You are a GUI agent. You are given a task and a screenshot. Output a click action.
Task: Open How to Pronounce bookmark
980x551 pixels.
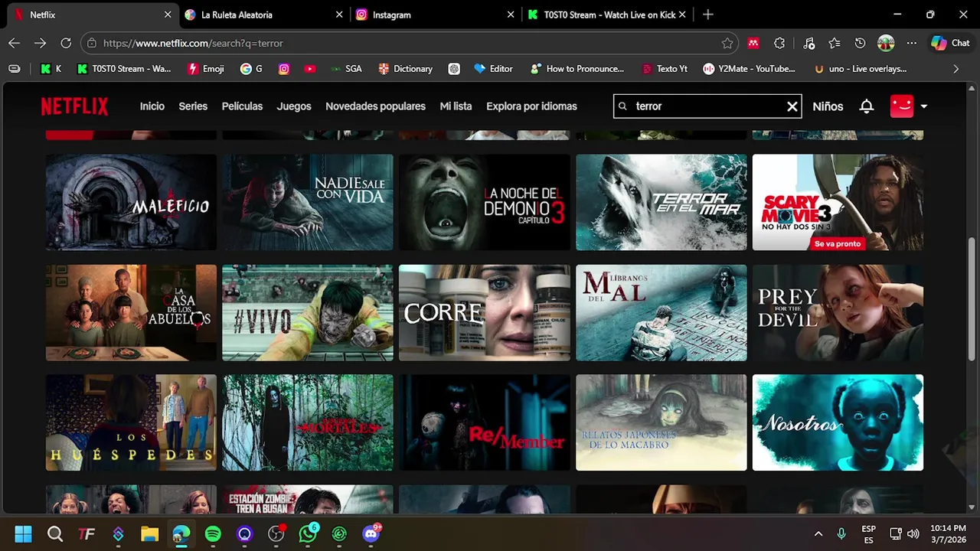577,69
